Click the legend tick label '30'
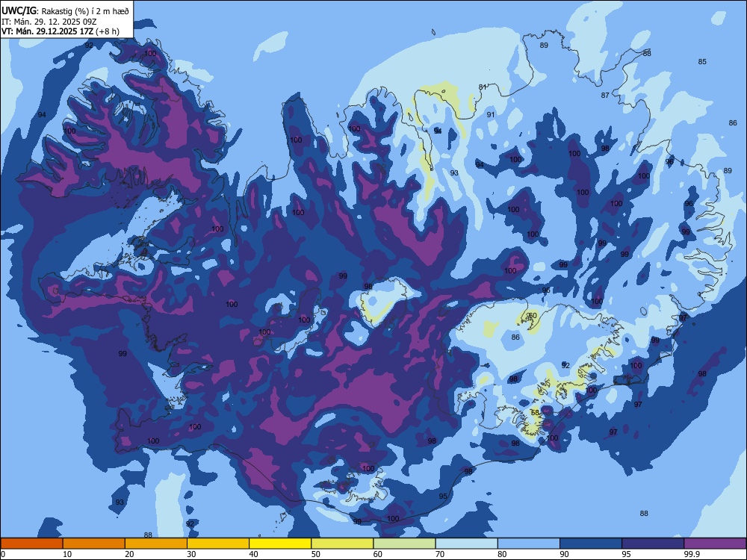747x560 pixels. pyautogui.click(x=191, y=554)
